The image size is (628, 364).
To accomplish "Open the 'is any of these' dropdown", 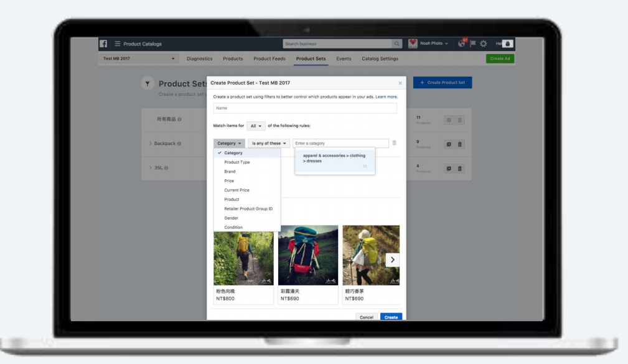I will (269, 143).
